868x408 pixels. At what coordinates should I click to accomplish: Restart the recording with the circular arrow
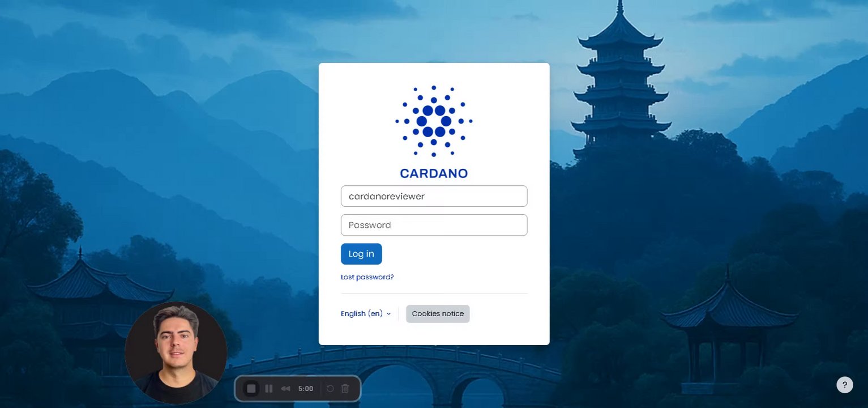pyautogui.click(x=330, y=389)
